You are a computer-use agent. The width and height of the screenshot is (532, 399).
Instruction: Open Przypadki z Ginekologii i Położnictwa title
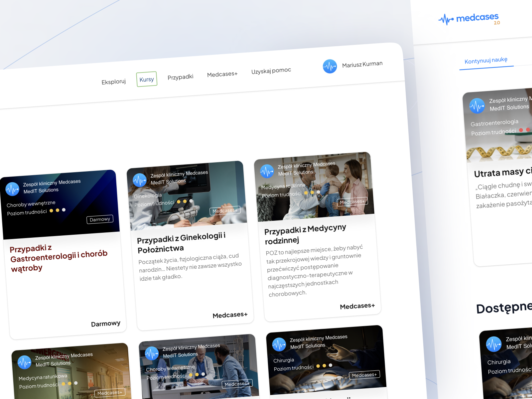182,243
